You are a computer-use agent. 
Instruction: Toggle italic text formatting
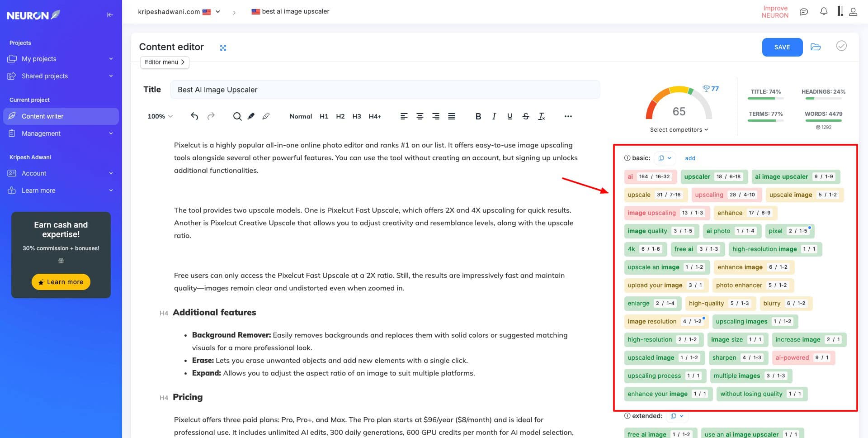click(494, 116)
